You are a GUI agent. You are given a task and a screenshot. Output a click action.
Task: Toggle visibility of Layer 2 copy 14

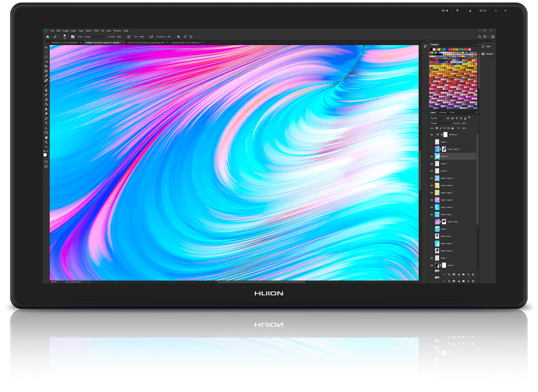pyautogui.click(x=432, y=178)
